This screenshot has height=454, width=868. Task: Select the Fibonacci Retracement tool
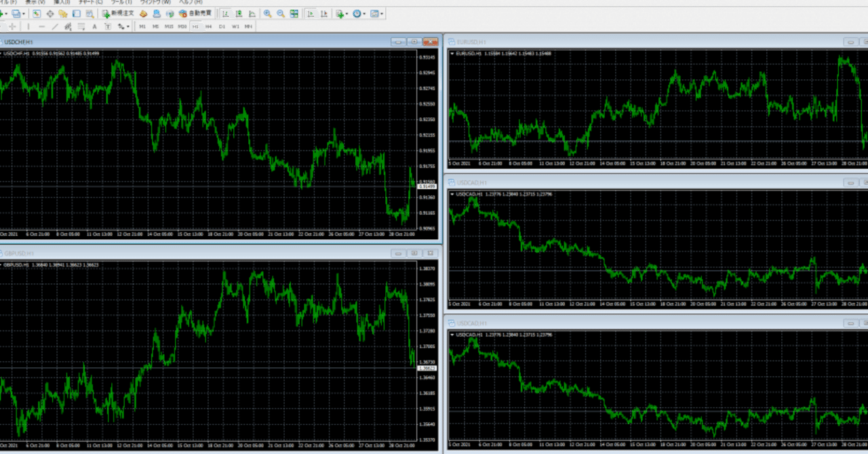click(x=81, y=26)
